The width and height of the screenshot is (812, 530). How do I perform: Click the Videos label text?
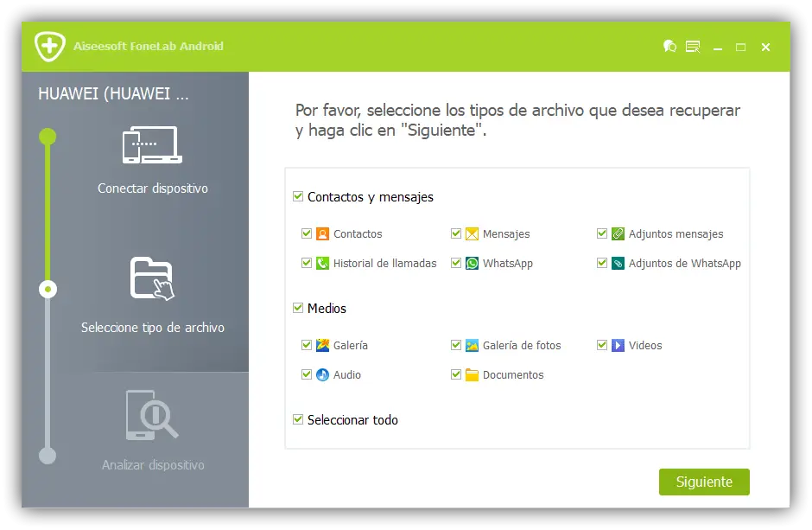(645, 345)
